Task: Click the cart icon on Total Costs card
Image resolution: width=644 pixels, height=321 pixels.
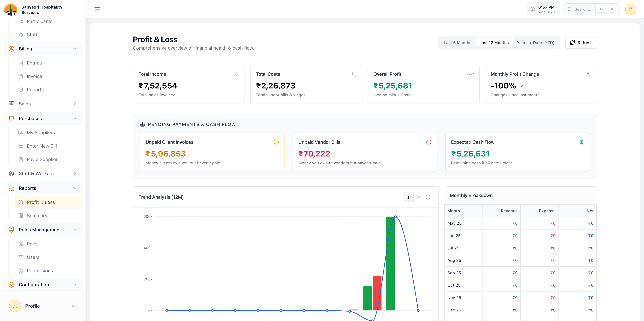Action: pos(354,74)
